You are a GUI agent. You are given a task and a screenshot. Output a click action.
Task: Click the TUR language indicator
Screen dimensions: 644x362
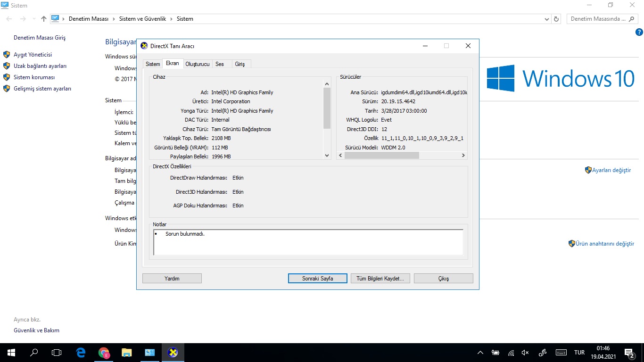pyautogui.click(x=579, y=353)
